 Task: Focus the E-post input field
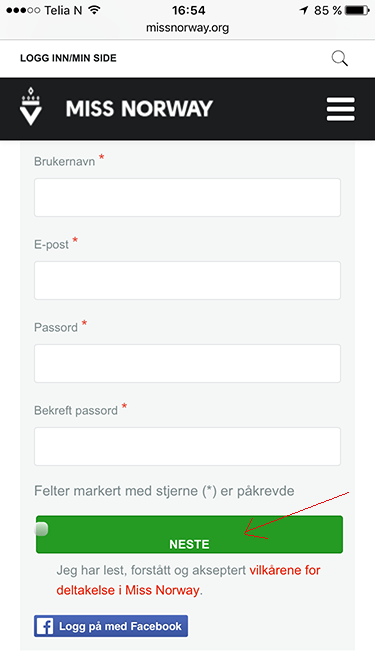pyautogui.click(x=188, y=280)
